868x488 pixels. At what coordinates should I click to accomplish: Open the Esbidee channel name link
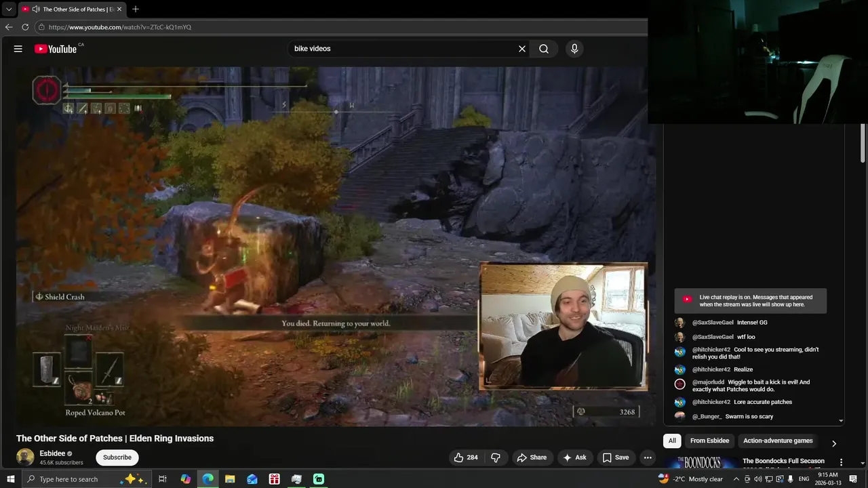(52, 453)
